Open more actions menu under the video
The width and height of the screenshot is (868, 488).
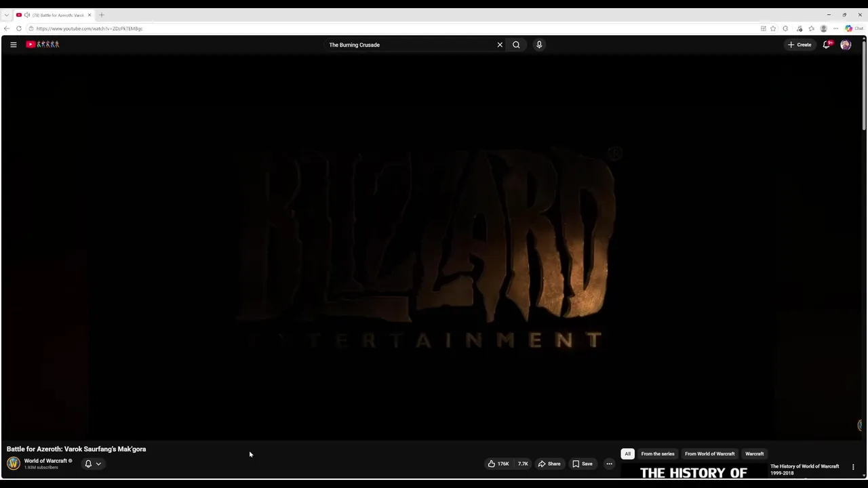point(609,464)
